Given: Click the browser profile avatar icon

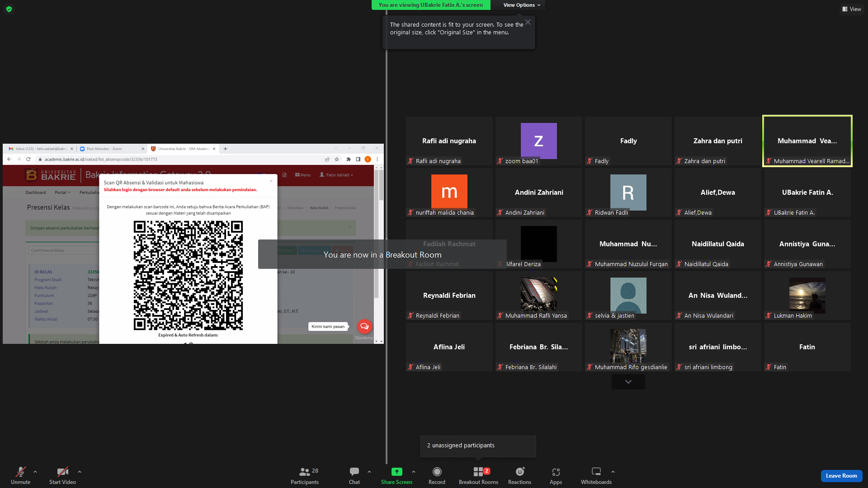Looking at the screenshot, I should (x=368, y=159).
